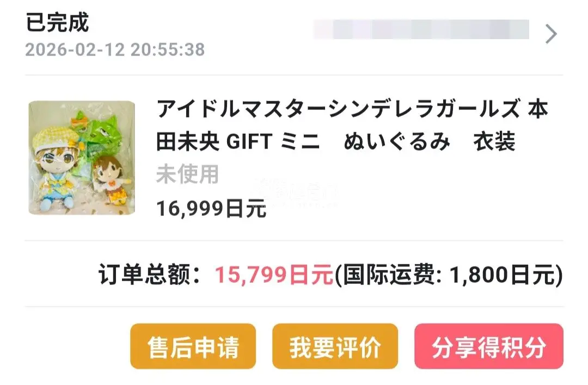Select the gray 未使用 condition label
The width and height of the screenshot is (588, 385).
click(187, 174)
